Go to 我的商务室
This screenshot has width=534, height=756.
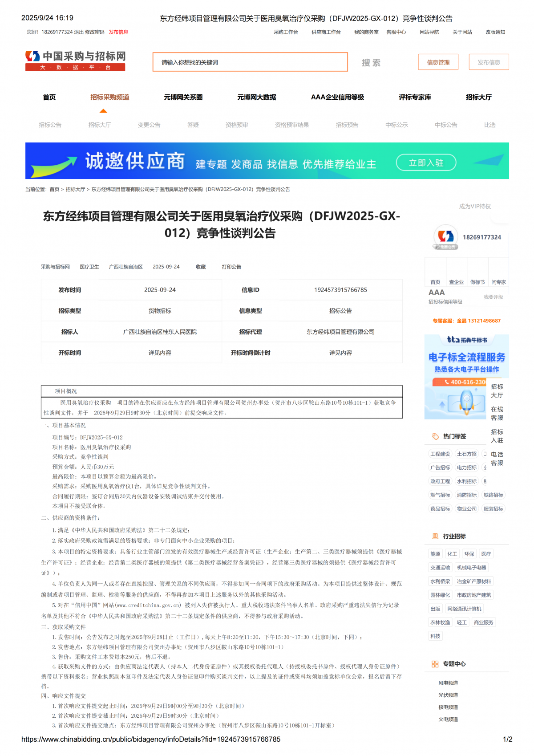click(366, 32)
